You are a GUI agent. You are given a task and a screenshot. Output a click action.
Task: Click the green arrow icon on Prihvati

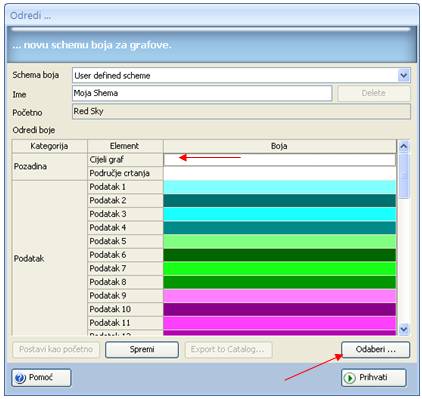[350, 378]
